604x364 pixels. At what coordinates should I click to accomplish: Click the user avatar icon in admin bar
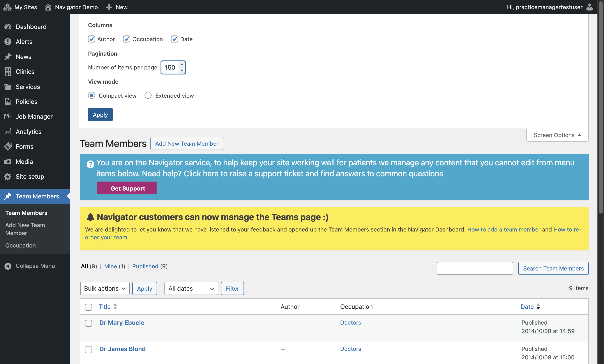589,7
